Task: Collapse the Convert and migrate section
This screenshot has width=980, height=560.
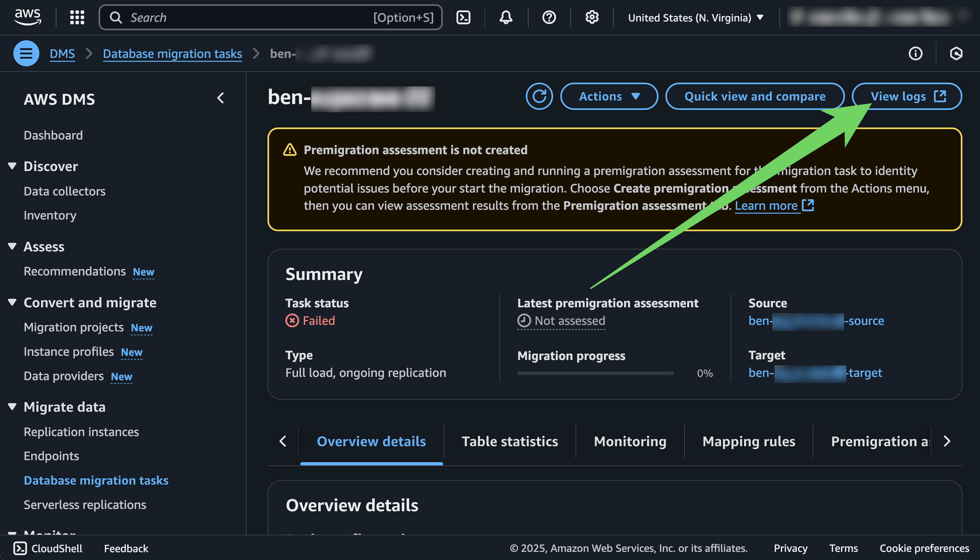Action: (x=12, y=302)
